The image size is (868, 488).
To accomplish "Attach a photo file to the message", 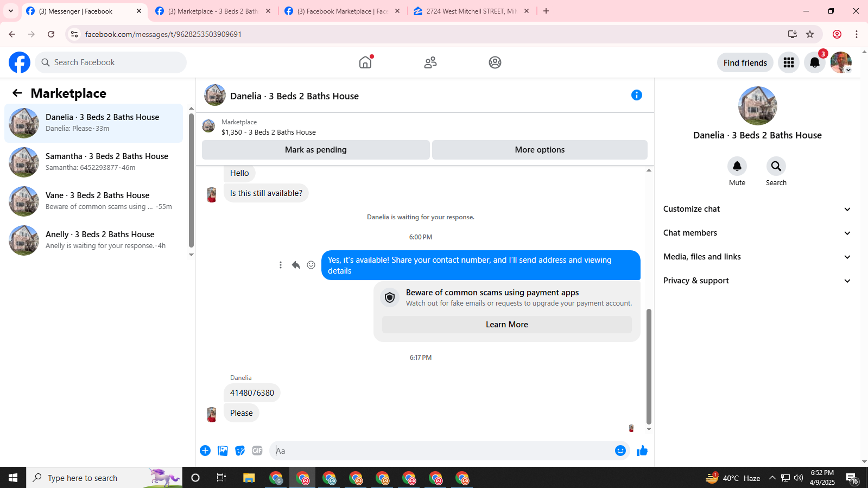I will pyautogui.click(x=223, y=451).
